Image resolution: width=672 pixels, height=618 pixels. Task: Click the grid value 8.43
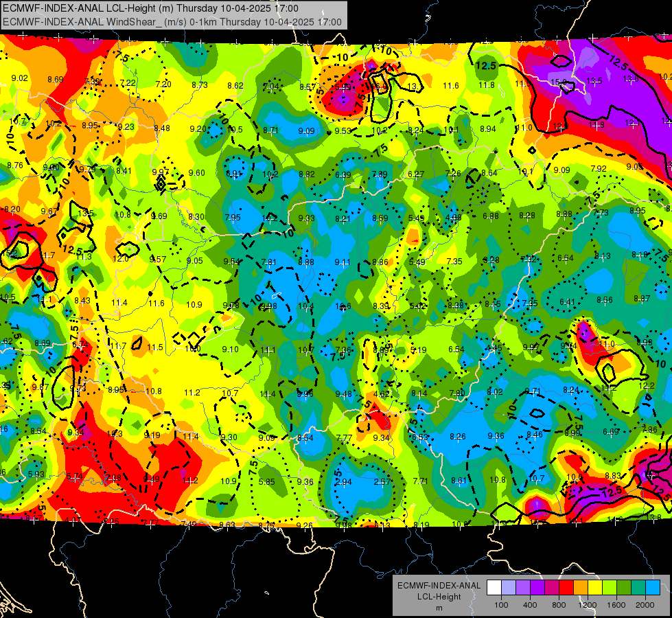pos(82,301)
